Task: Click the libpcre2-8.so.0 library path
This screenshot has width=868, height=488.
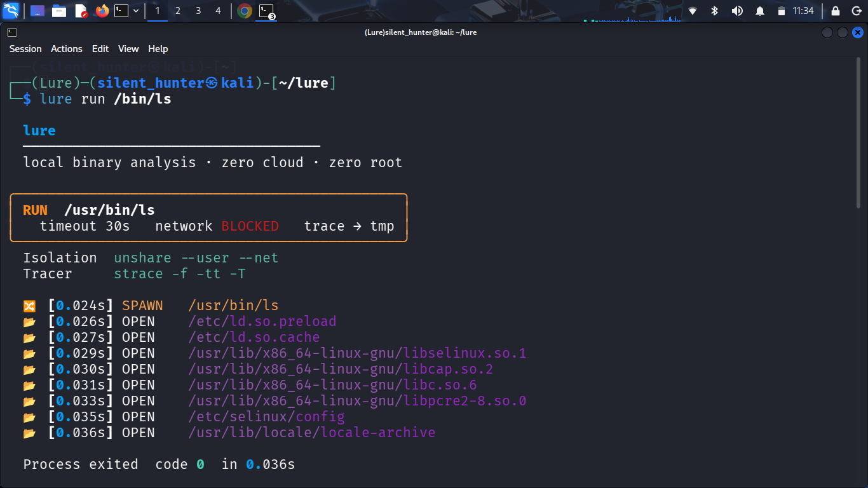Action: click(x=357, y=401)
